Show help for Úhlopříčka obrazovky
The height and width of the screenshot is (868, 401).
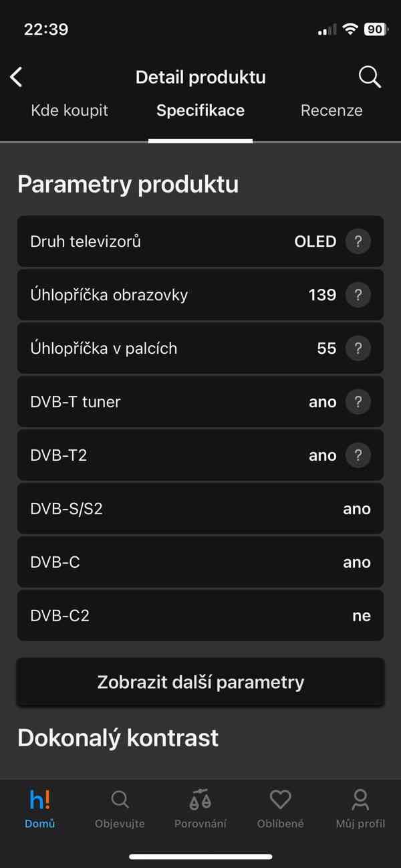coord(358,295)
